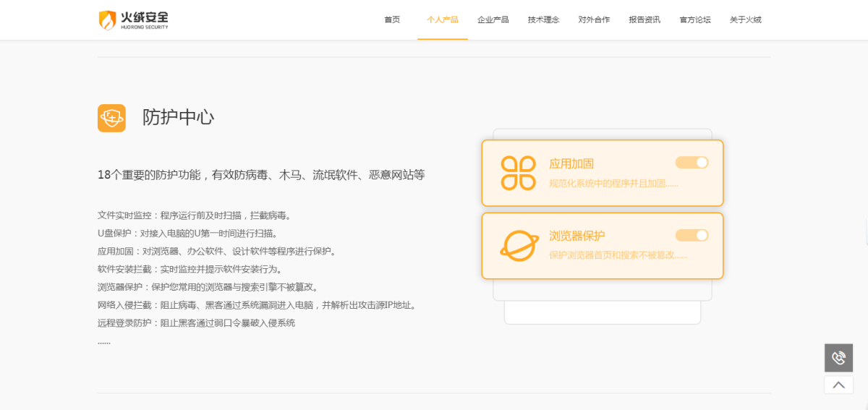Expand the 报告资讯 navigation menu
The image size is (868, 410).
644,20
